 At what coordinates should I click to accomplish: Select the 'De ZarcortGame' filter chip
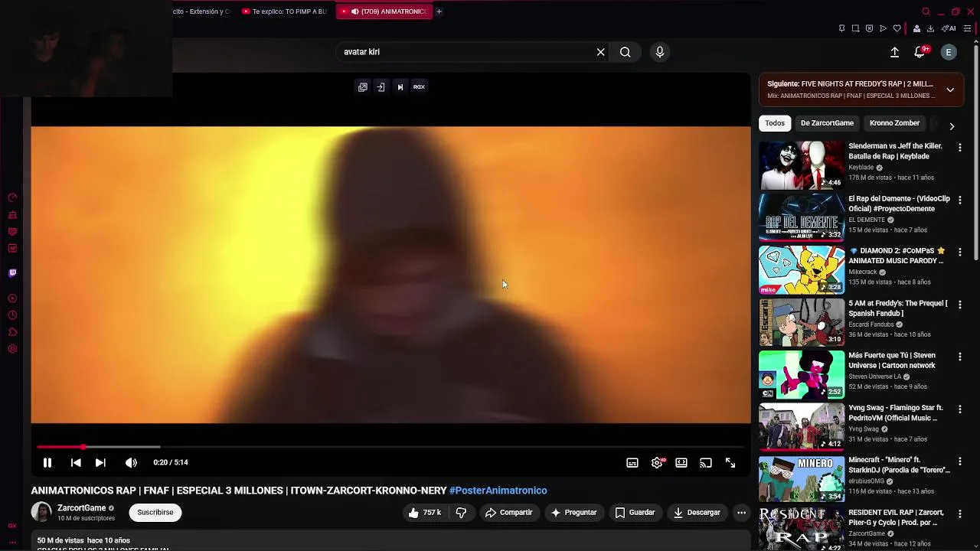click(x=827, y=123)
